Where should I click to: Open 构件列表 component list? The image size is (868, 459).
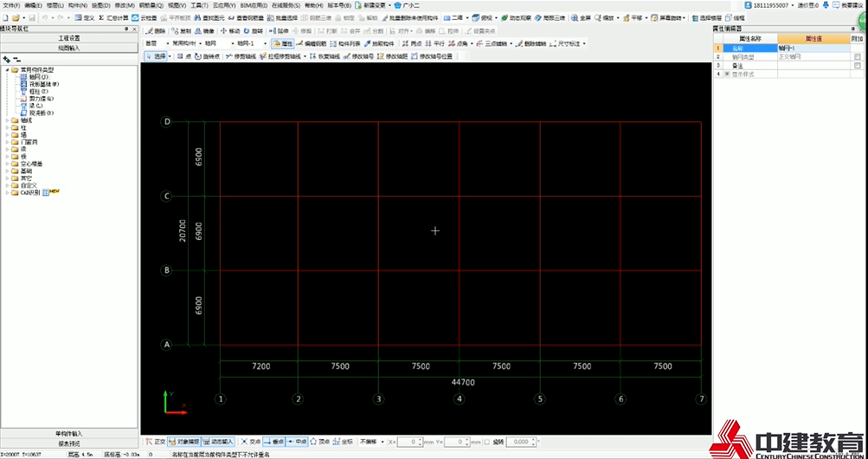tap(345, 43)
